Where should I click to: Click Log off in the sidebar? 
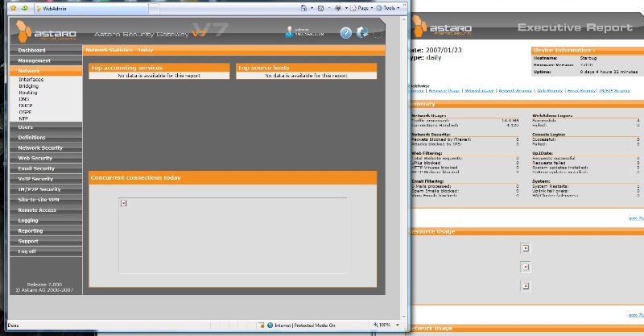[27, 251]
